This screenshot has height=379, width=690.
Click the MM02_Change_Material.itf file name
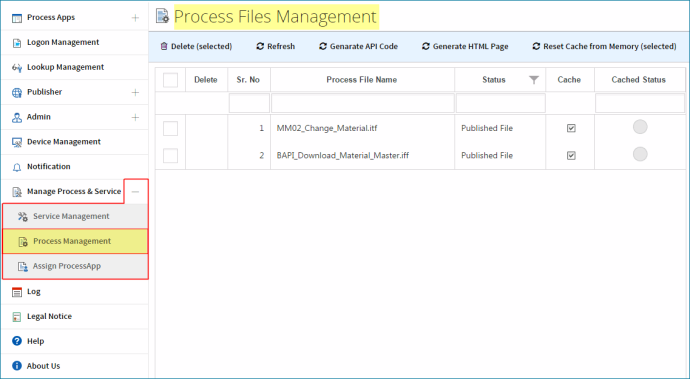tap(327, 128)
